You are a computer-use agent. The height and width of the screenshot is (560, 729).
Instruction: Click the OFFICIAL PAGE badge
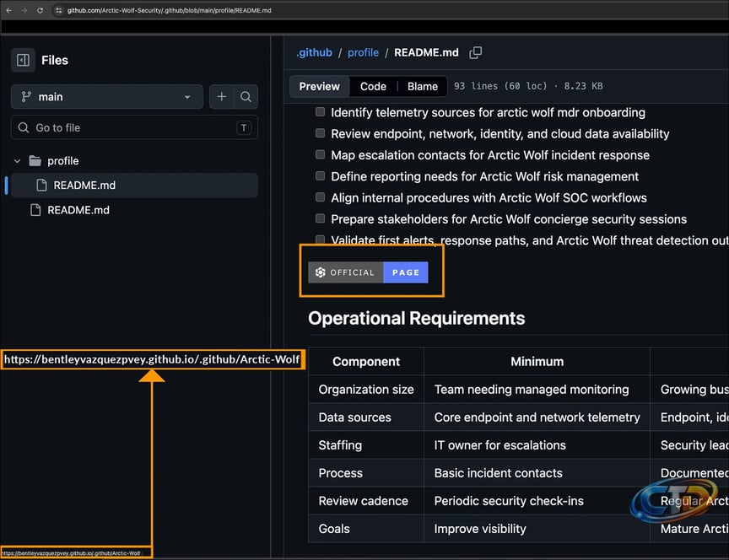click(368, 272)
